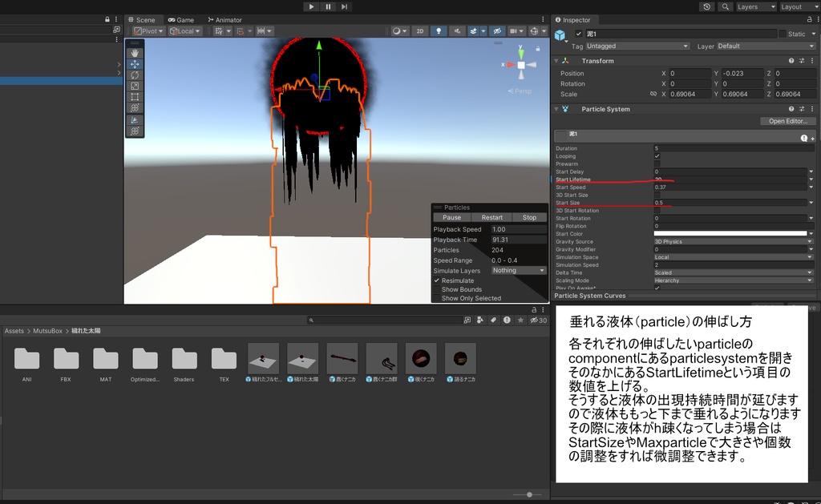Image resolution: width=821 pixels, height=504 pixels.
Task: Toggle the Inspector lock icon
Action: click(x=810, y=19)
